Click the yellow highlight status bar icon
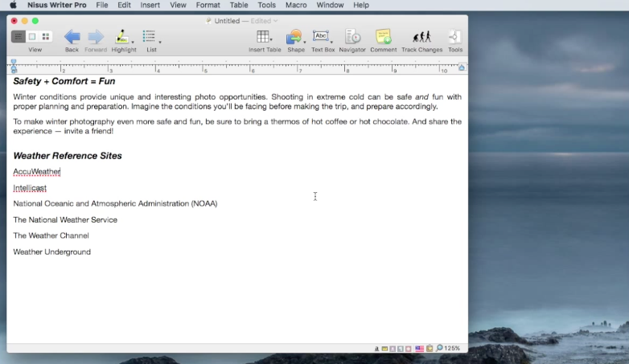The height and width of the screenshot is (364, 629). click(384, 349)
